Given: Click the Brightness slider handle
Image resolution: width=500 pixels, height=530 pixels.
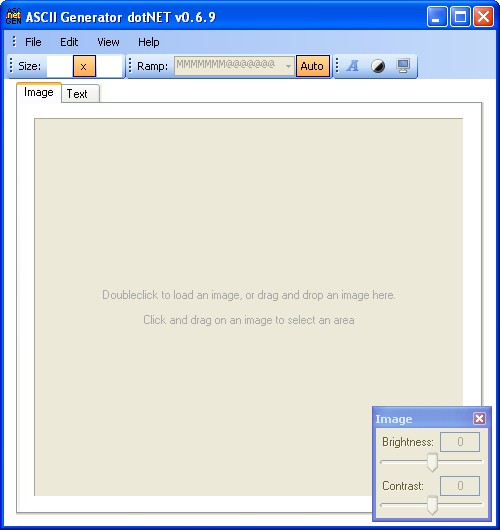Looking at the screenshot, I should point(432,462).
